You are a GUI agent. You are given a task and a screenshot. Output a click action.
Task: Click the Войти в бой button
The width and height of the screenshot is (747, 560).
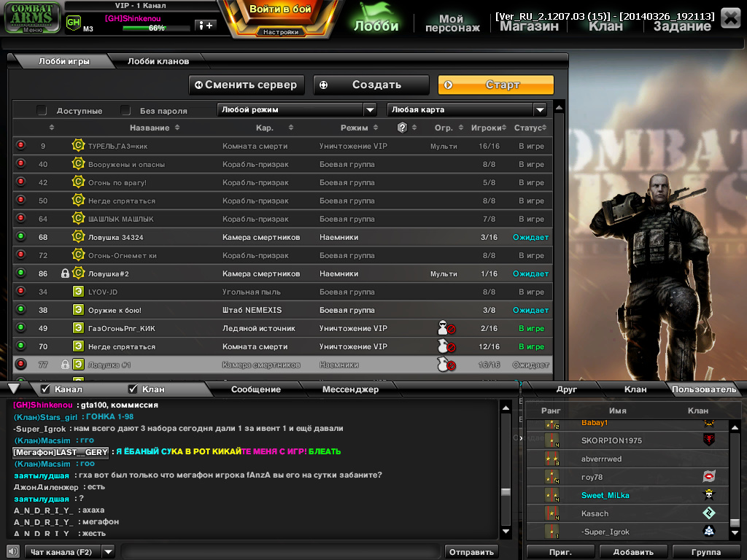(x=280, y=9)
